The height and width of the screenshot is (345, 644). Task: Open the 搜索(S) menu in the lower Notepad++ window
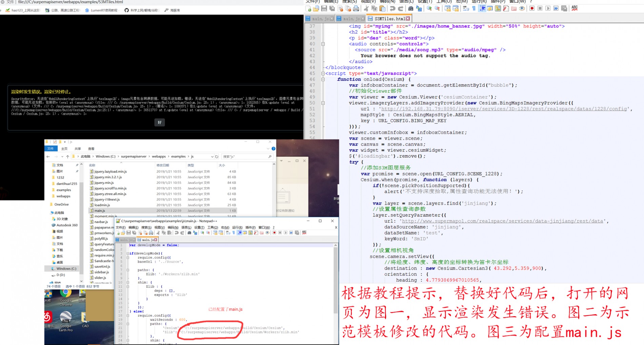146,228
